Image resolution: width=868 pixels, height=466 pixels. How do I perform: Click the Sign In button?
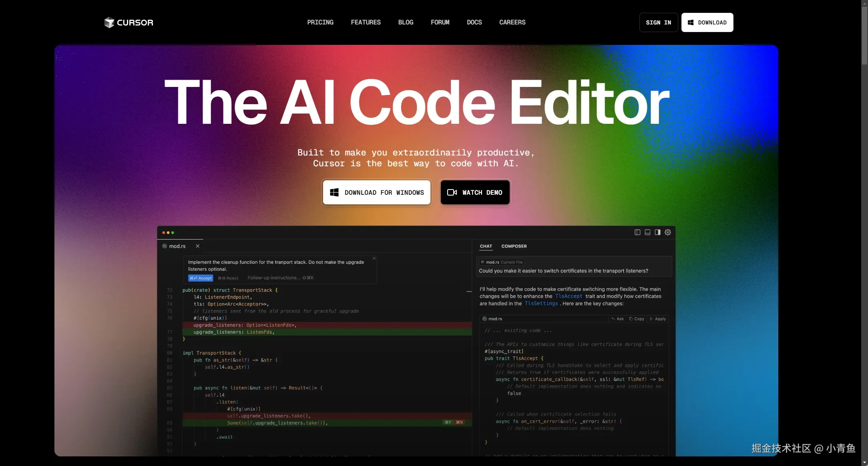658,22
